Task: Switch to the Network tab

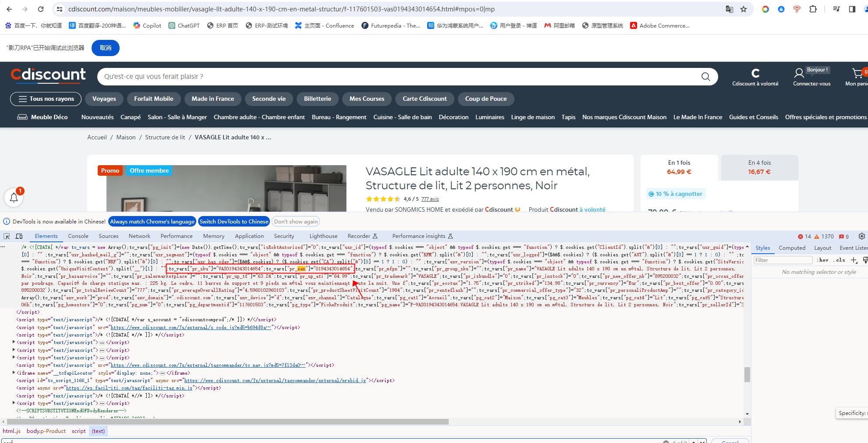Action: point(139,236)
